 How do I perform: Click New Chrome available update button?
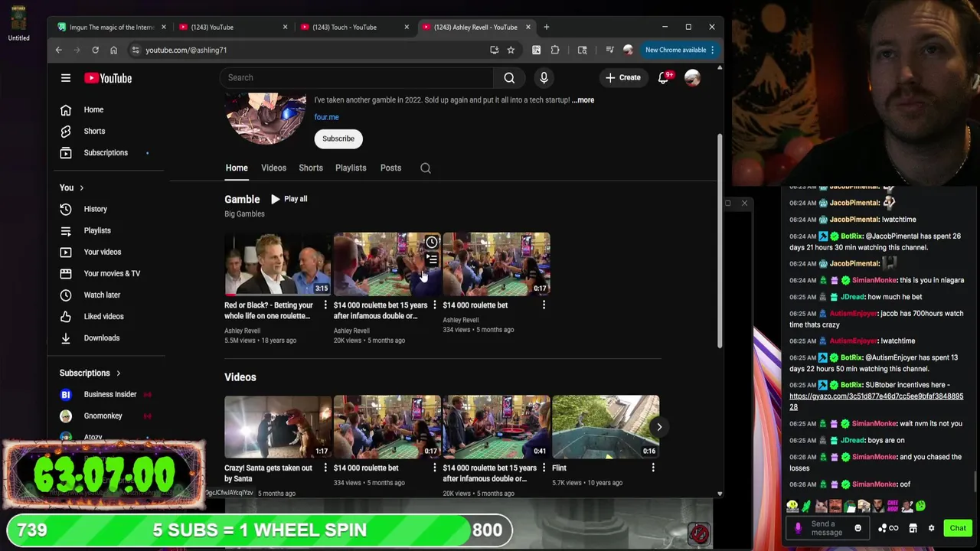680,50
